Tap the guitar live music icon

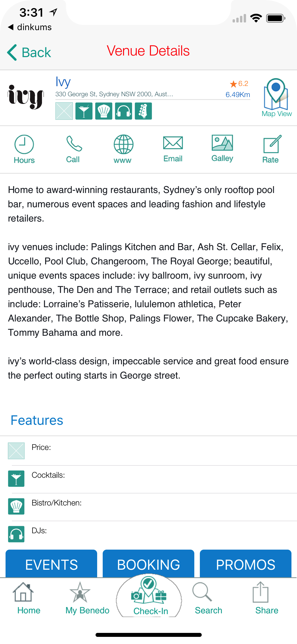tap(143, 111)
